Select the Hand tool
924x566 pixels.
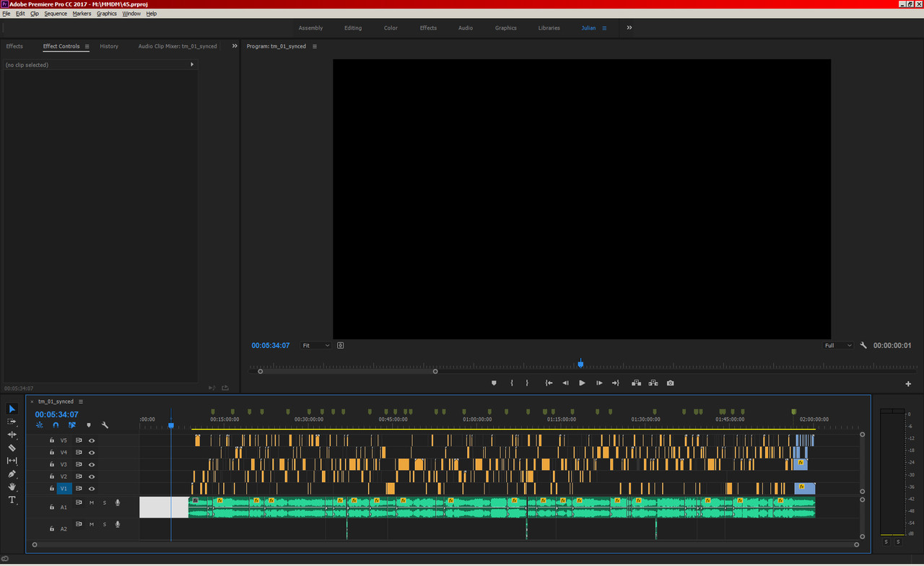click(x=12, y=487)
